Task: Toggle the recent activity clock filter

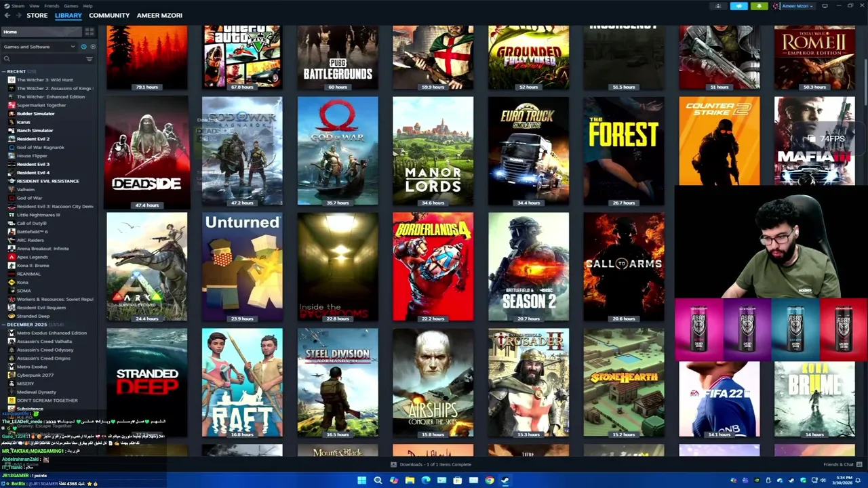Action: 83,47
